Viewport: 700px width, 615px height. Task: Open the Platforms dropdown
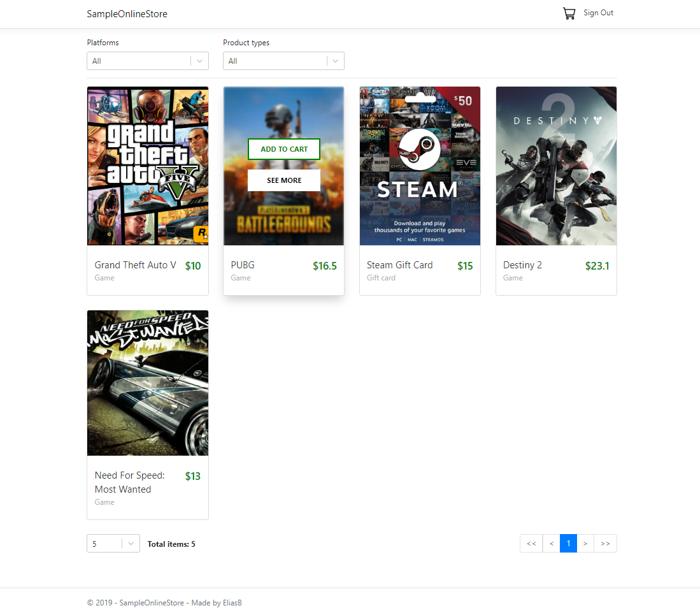coord(148,61)
